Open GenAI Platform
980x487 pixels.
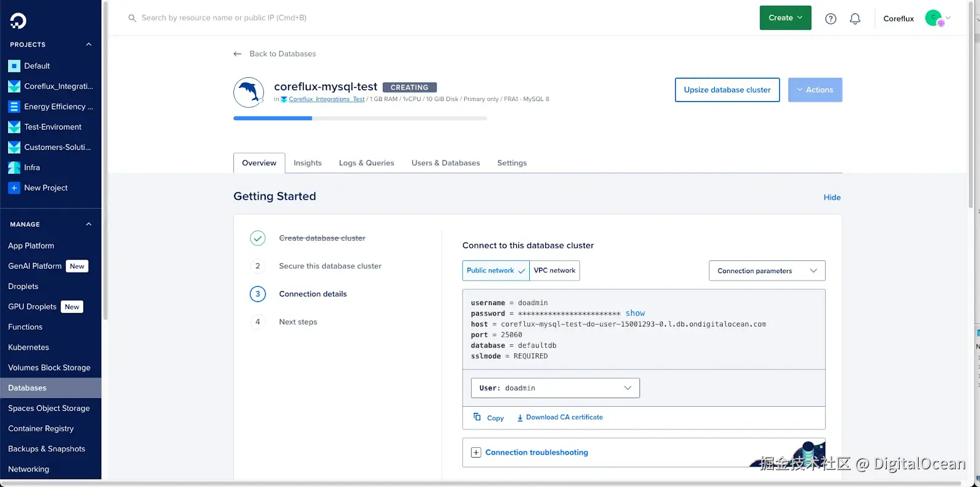(35, 266)
